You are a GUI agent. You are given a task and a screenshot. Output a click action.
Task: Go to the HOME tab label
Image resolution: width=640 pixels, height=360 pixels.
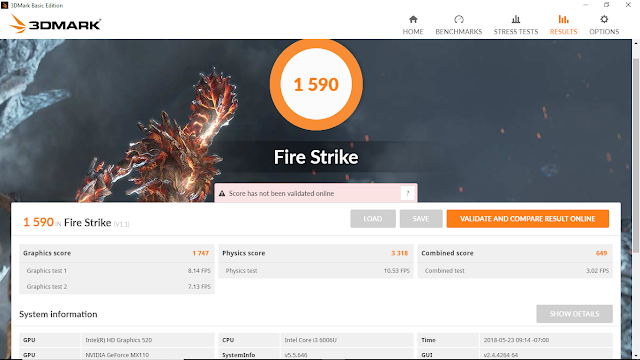[413, 31]
